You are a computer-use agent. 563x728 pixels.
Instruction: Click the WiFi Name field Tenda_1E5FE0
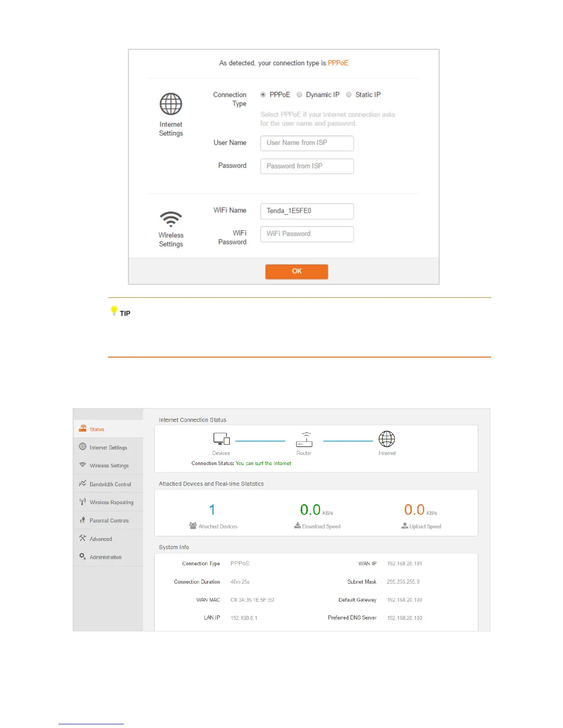click(307, 211)
